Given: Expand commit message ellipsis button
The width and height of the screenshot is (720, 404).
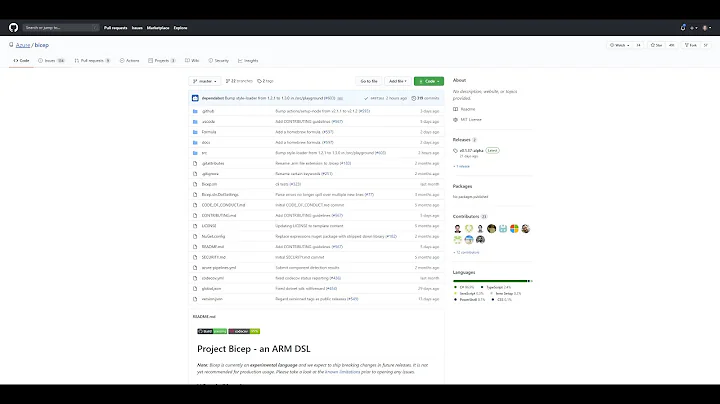Looking at the screenshot, I should point(340,98).
